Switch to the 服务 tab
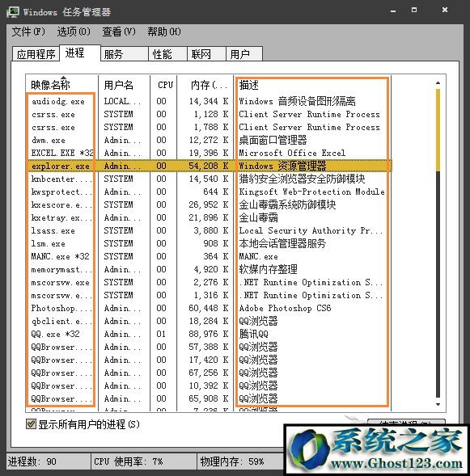The height and width of the screenshot is (476, 470). point(125,54)
